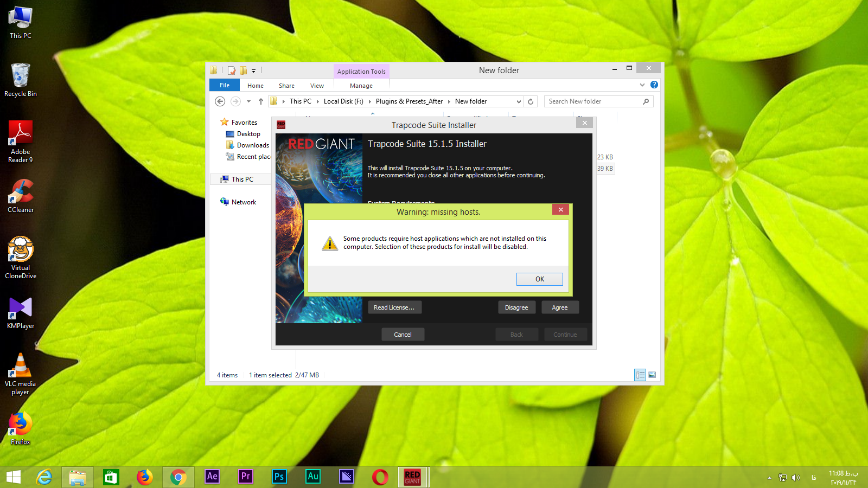Open the Manage ribbon tab
The height and width of the screenshot is (488, 868).
pyautogui.click(x=361, y=86)
